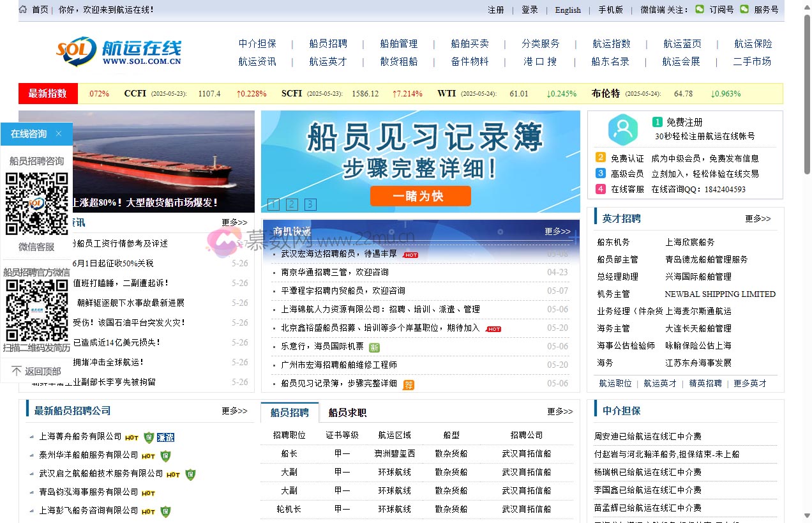The image size is (812, 523).
Task: Open the WeChat 订阅号 subscription account icon
Action: point(700,10)
